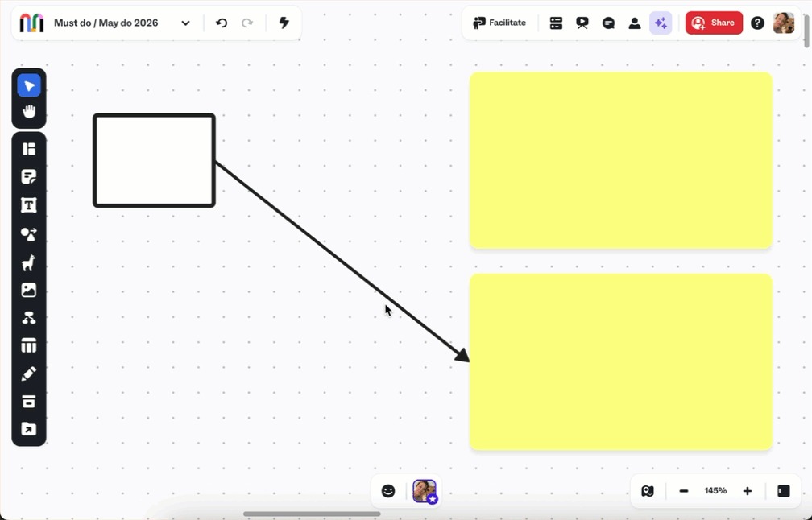Screen dimensions: 812x520
Task: Open the comments icon
Action: click(x=608, y=23)
